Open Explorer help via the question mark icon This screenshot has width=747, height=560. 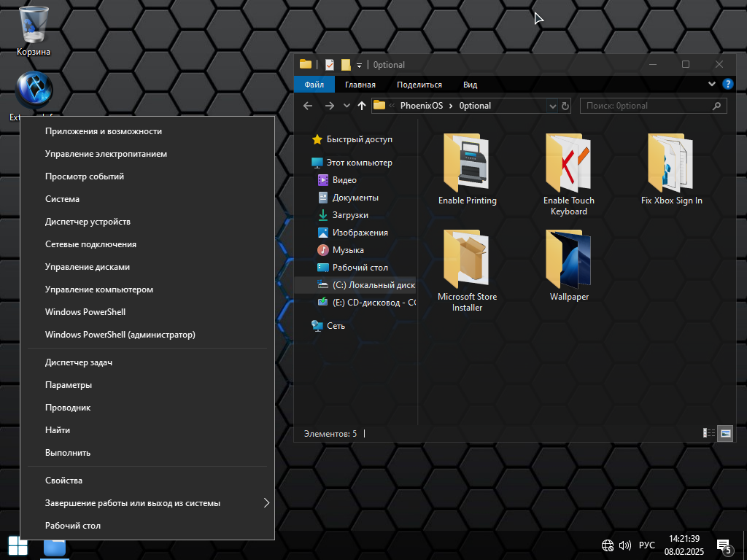click(727, 84)
